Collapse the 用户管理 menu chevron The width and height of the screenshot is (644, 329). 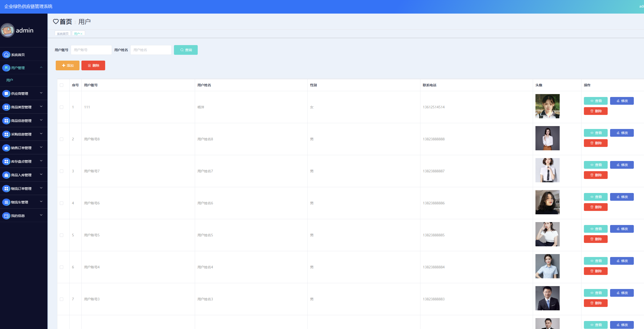pos(41,67)
